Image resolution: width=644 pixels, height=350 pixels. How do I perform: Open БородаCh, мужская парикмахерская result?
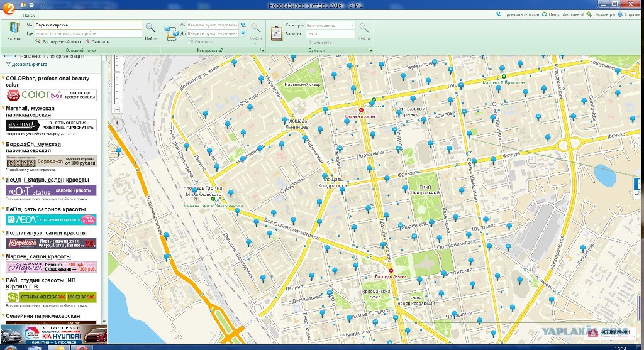pos(33,147)
